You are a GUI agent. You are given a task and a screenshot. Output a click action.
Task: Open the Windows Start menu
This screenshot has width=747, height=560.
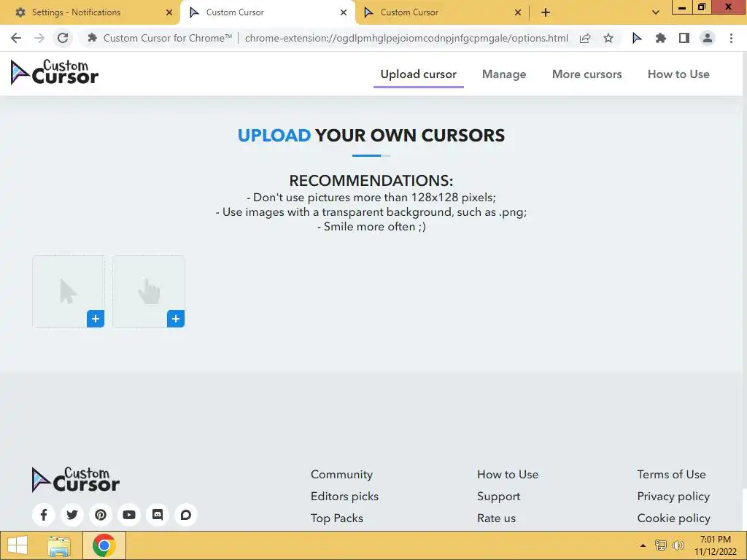pos(18,545)
